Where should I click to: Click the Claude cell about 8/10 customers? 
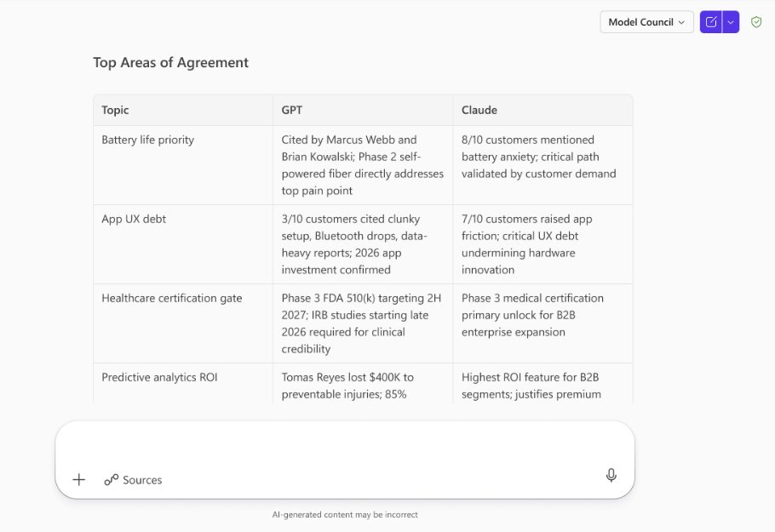click(x=538, y=157)
